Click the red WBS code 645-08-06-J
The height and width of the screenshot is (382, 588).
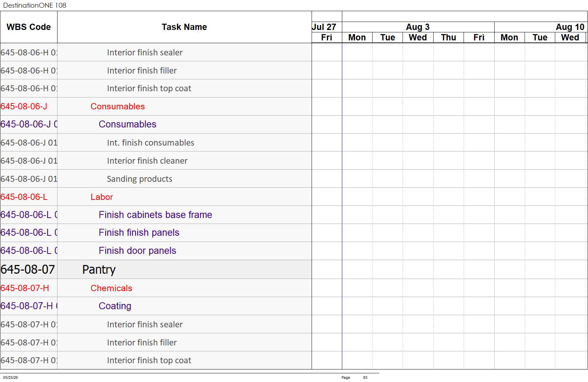click(x=24, y=107)
